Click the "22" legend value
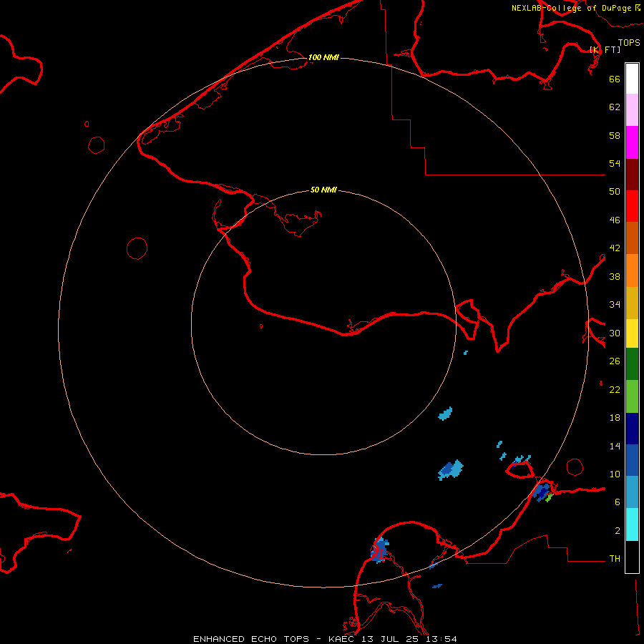 point(615,390)
